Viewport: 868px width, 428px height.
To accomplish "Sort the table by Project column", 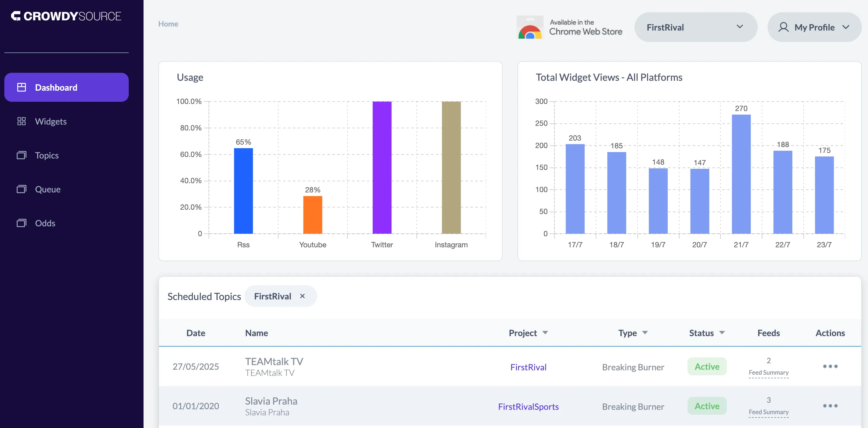I will 546,332.
